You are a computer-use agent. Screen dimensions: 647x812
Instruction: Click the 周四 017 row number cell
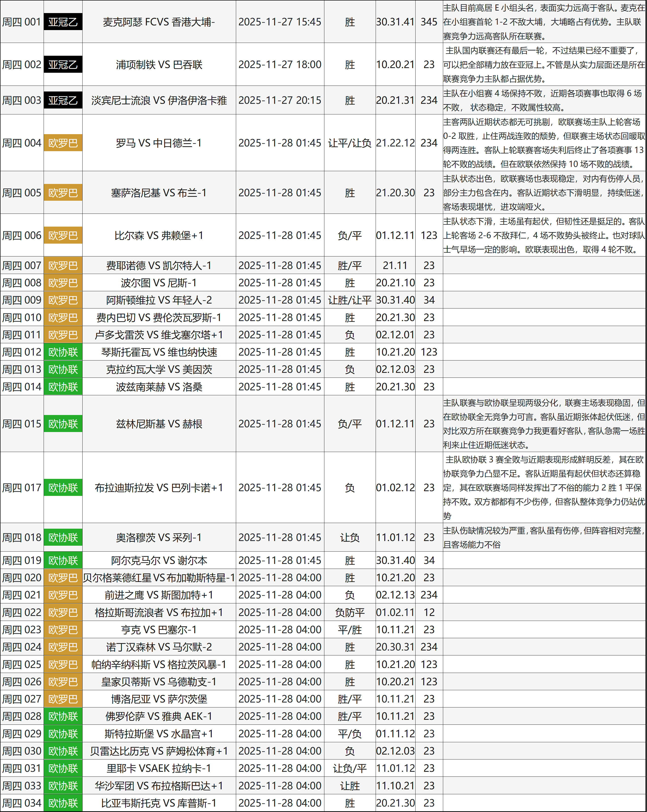[22, 488]
